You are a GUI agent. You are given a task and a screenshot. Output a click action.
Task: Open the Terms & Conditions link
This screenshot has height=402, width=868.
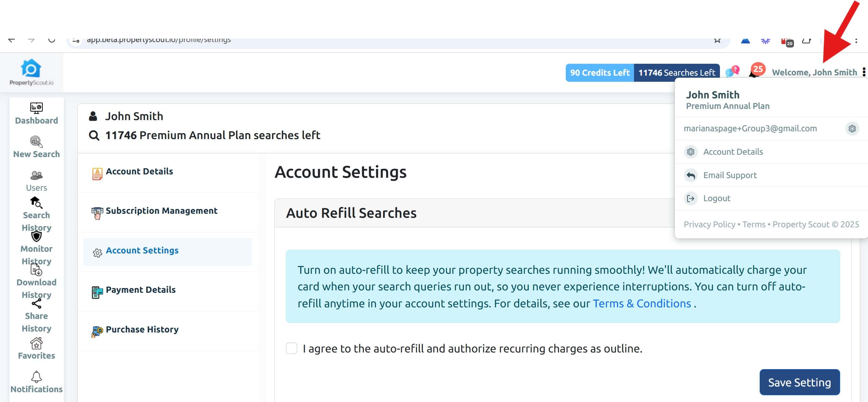click(642, 303)
